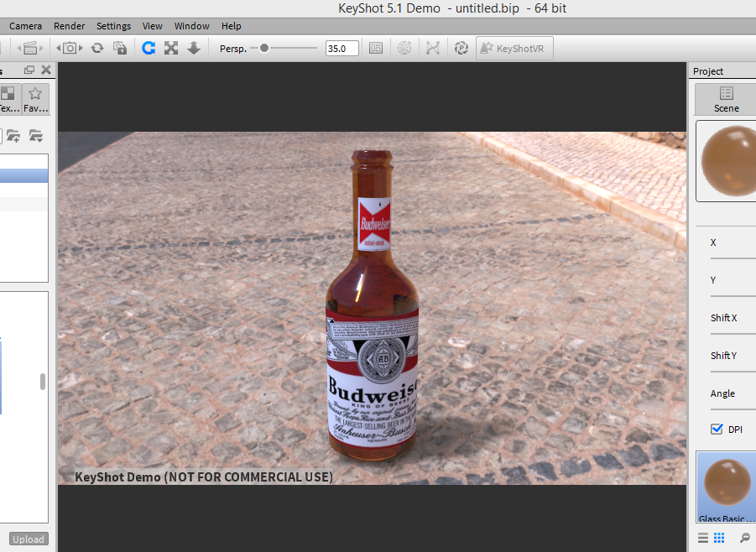Click the viewset clapperboard icon
Viewport: 756px width, 552px height.
point(30,48)
